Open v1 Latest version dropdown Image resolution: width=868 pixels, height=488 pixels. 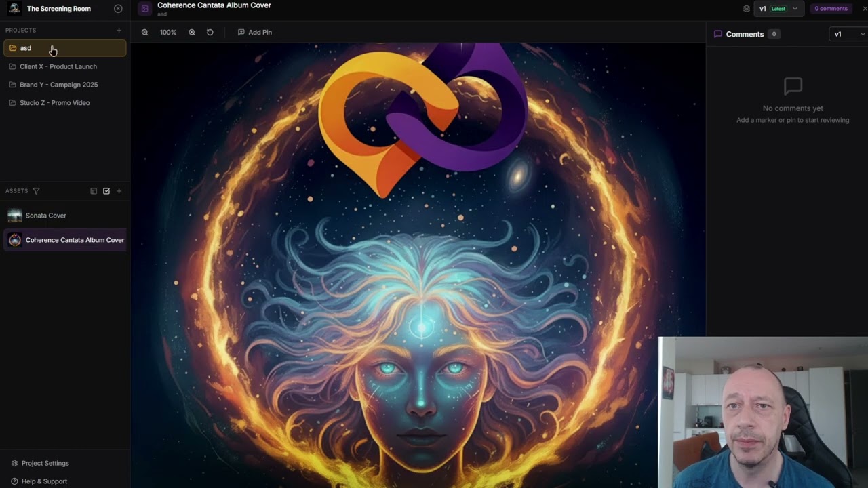[x=779, y=9]
